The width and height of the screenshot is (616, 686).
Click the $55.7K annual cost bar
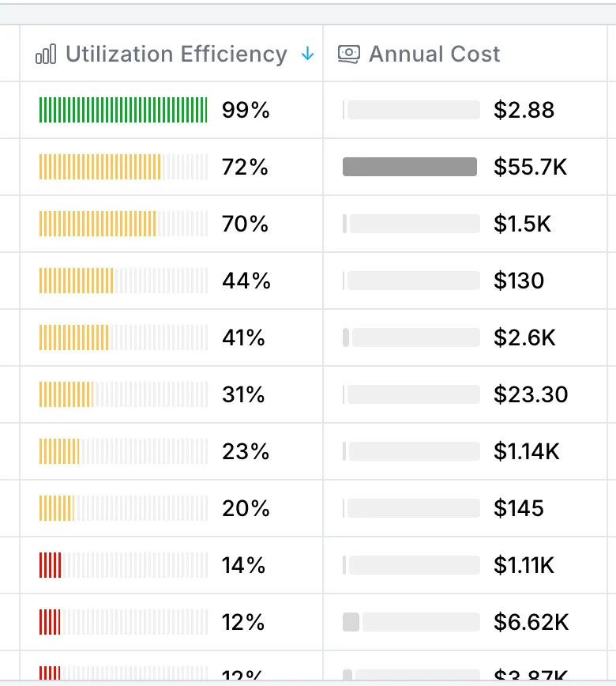pyautogui.click(x=411, y=167)
